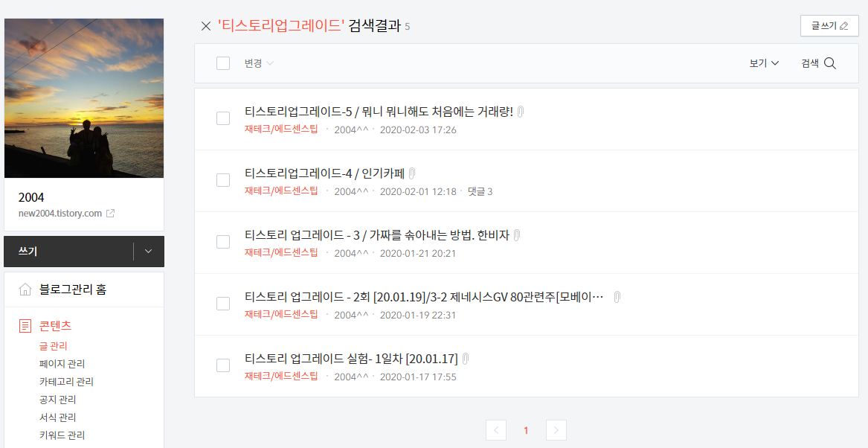The image size is (868, 448).
Task: Open post 티스토리업그레이드-4 / 인기카페
Action: click(324, 173)
